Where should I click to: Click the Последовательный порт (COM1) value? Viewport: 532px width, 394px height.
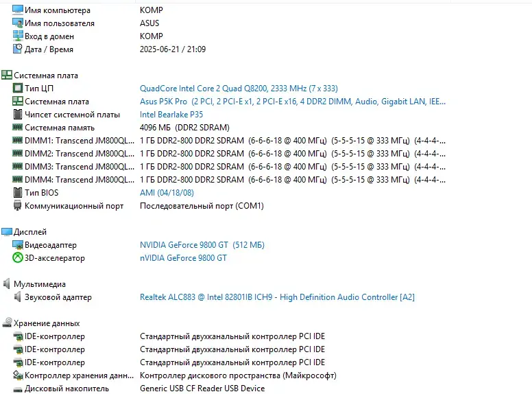pyautogui.click(x=202, y=205)
